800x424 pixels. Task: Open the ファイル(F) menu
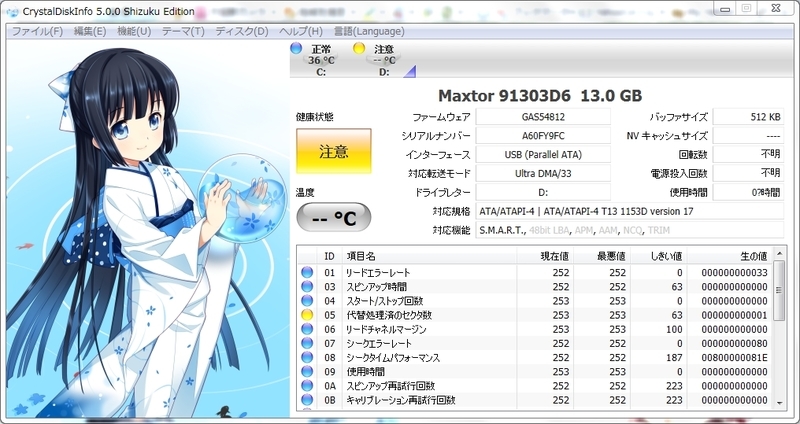[x=37, y=31]
